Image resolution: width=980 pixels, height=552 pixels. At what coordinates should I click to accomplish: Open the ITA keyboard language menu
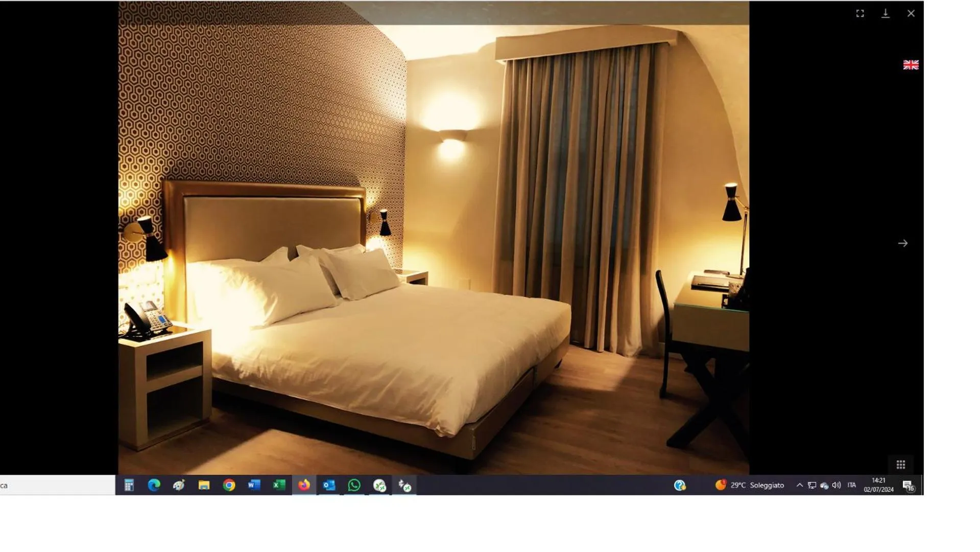(x=852, y=485)
